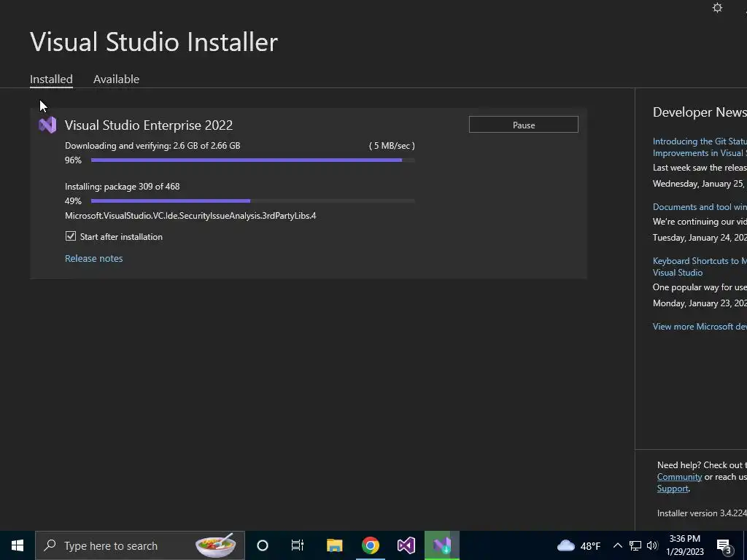This screenshot has height=560, width=747.
Task: Open the volume speaker tray icon
Action: click(652, 545)
